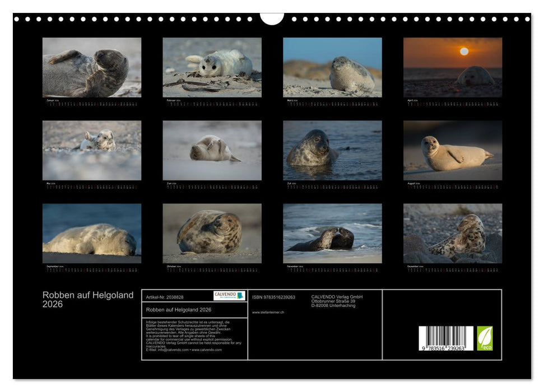Select the August pale seal on beach
This screenshot has width=544, height=392.
(453, 151)
